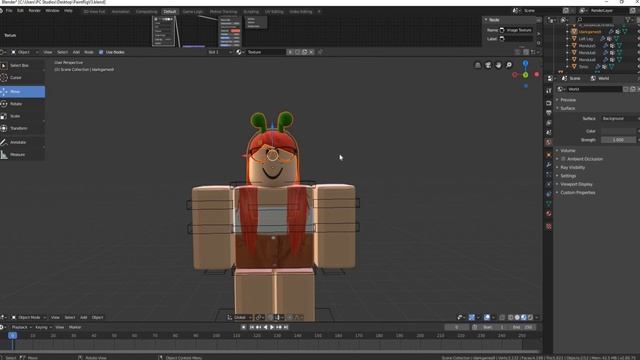
Task: Switch to Rendered viewport shading
Action: click(x=530, y=317)
